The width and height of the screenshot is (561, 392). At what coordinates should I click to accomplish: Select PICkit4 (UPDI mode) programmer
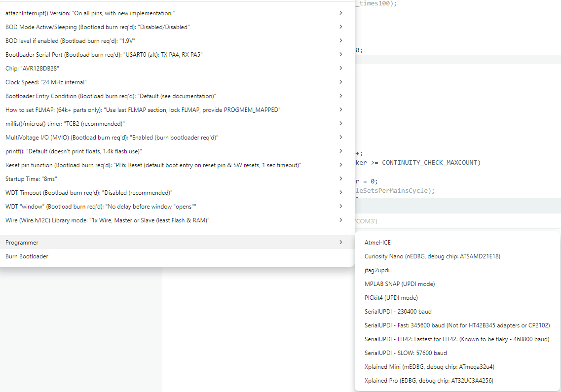pyautogui.click(x=391, y=298)
